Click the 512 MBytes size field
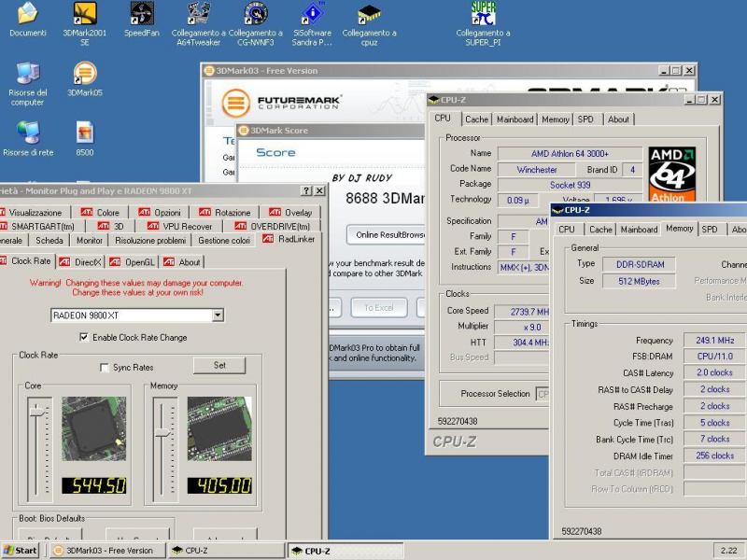 pyautogui.click(x=640, y=281)
